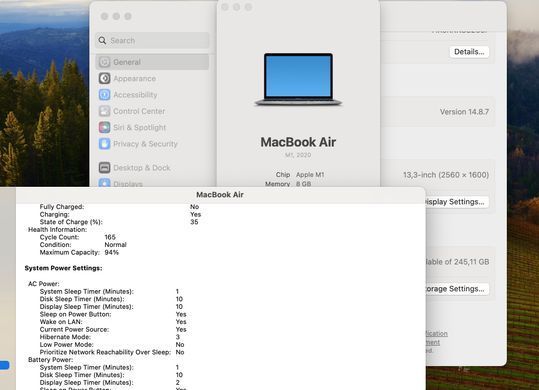Screen dimensions: 539x390
Task: Click the AC Power: heading
Action: point(44,284)
